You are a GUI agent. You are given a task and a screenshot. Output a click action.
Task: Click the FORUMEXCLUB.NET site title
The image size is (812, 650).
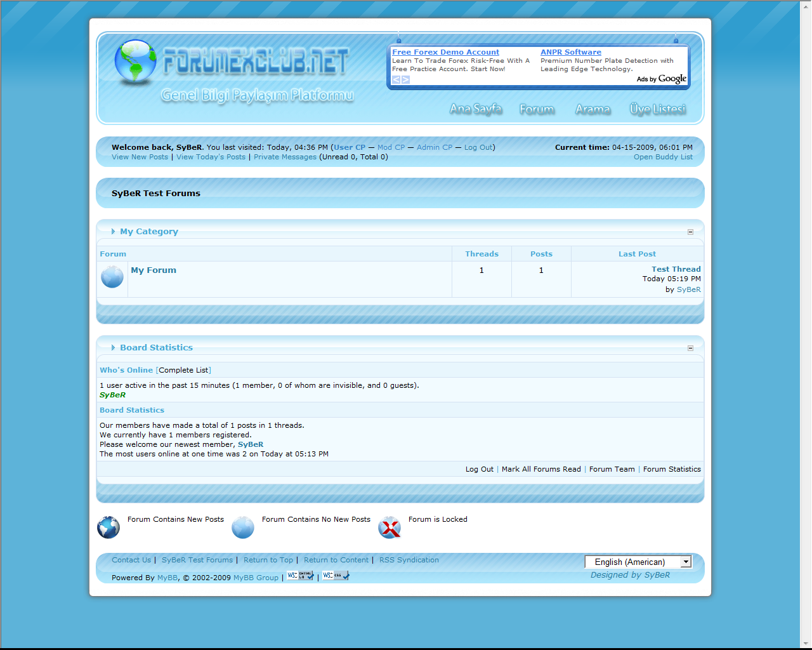pyautogui.click(x=256, y=62)
